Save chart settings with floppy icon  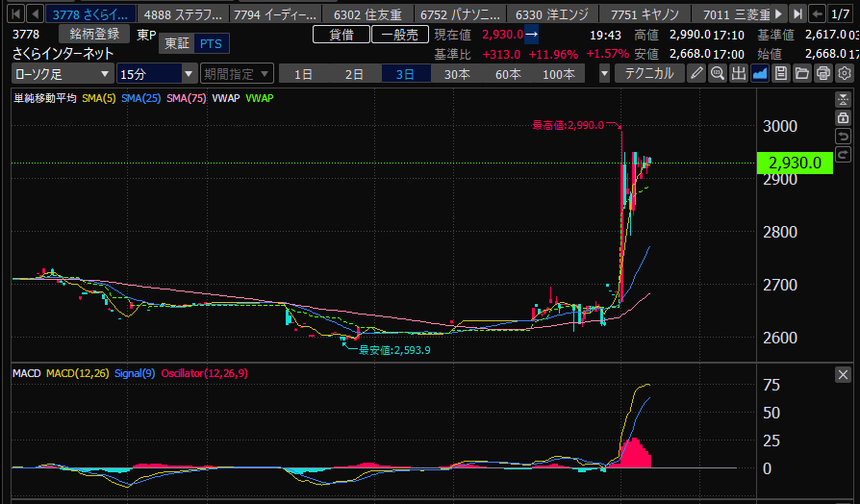pyautogui.click(x=781, y=73)
